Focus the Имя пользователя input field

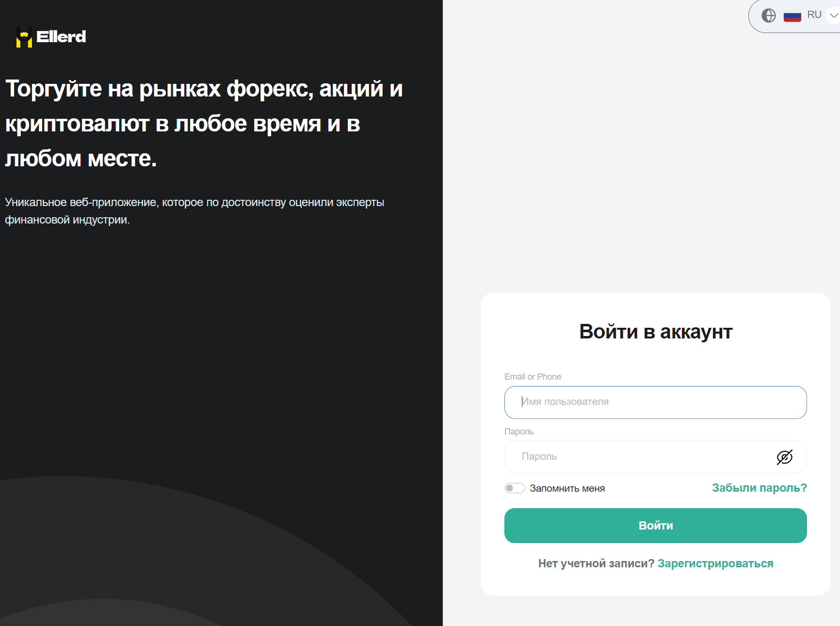pyautogui.click(x=655, y=402)
